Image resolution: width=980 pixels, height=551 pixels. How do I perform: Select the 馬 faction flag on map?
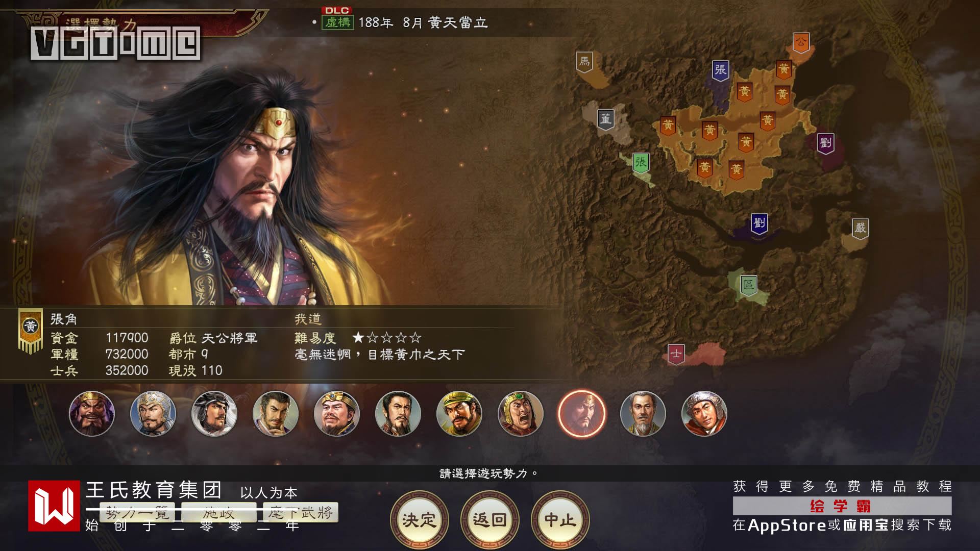[x=584, y=62]
